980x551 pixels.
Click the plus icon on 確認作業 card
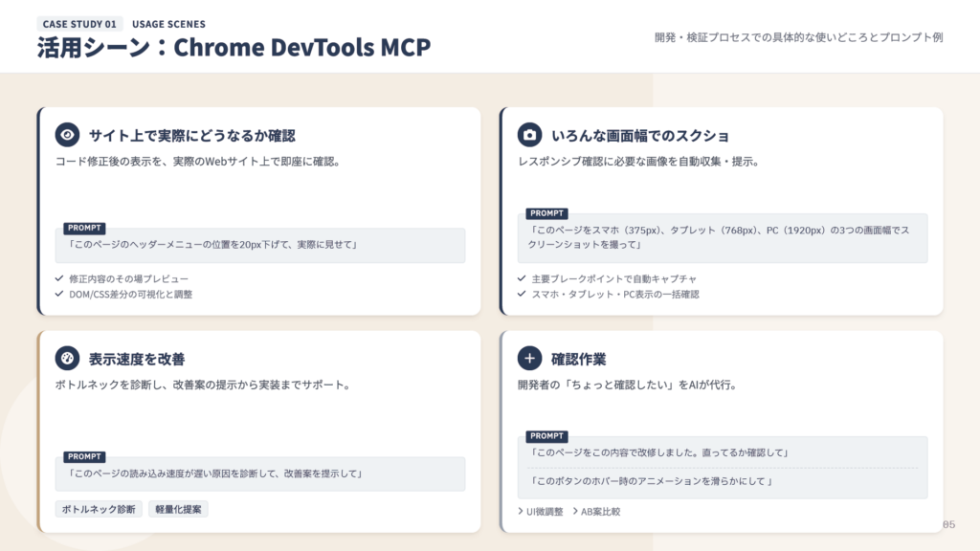(x=528, y=357)
